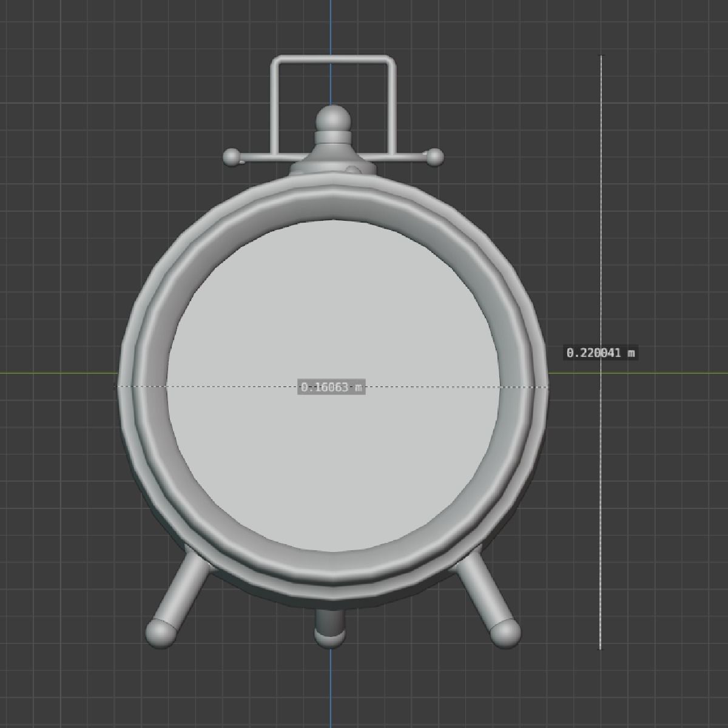Click the rounded tip of the right leg
The height and width of the screenshot is (728, 728).
(505, 633)
